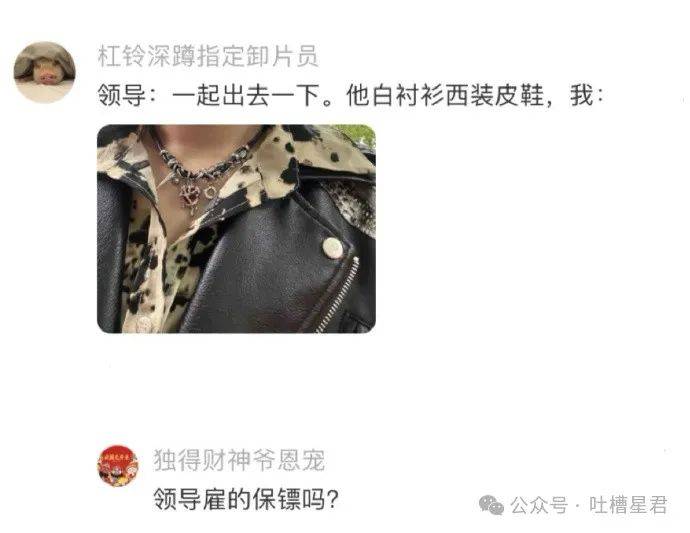Open the 吐槽星君 account name
This screenshot has height=533, width=690.
point(628,505)
